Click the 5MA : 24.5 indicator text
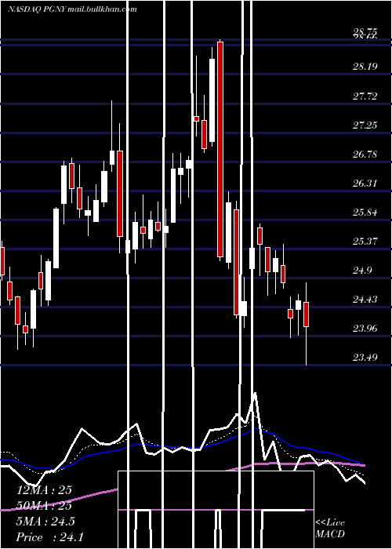Viewport: 392px width, 549px height. [45, 522]
